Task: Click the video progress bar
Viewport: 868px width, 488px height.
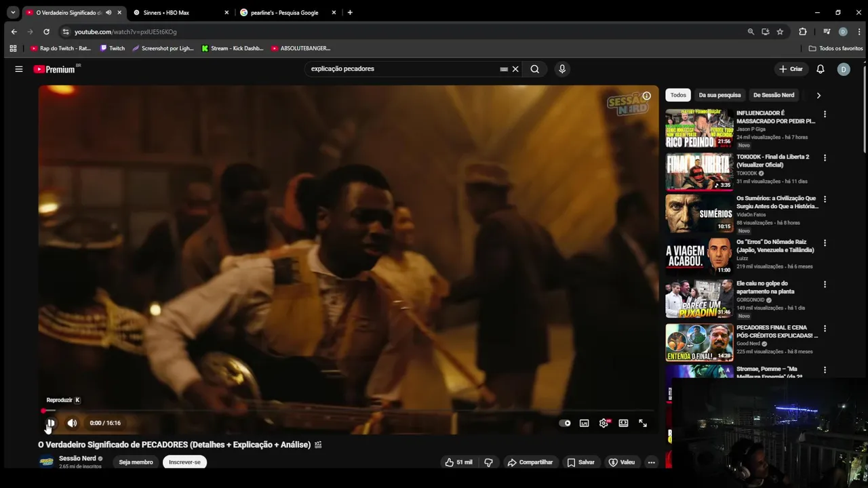Action: pos(348,411)
